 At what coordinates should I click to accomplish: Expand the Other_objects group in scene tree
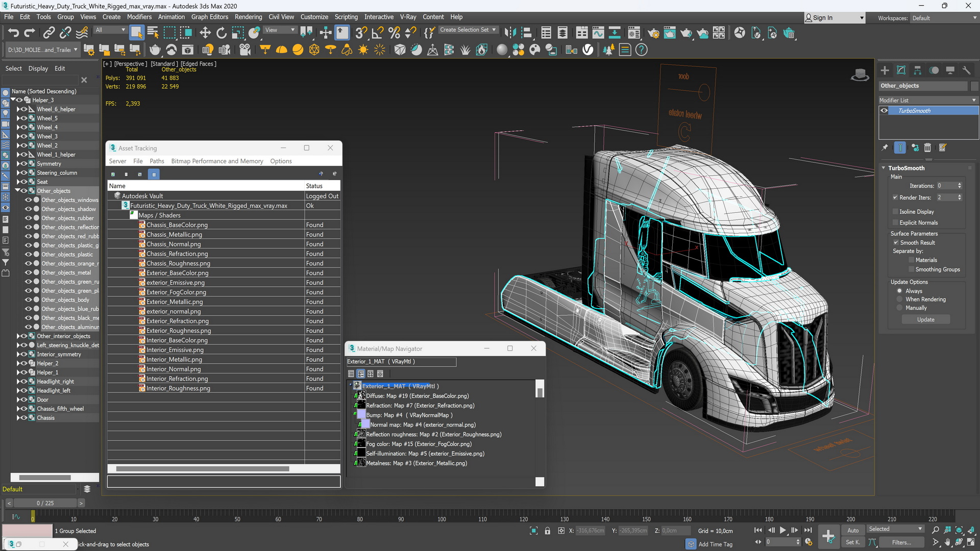19,190
